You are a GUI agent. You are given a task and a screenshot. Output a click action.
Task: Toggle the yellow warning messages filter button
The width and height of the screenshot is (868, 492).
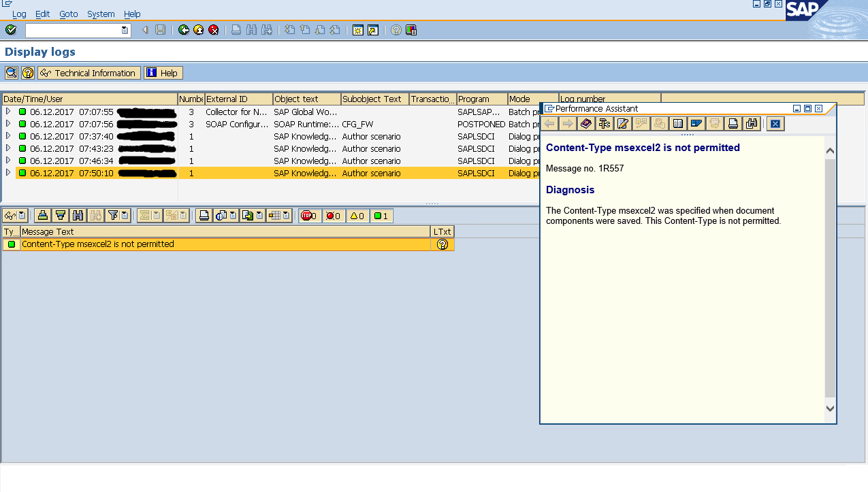(x=357, y=216)
